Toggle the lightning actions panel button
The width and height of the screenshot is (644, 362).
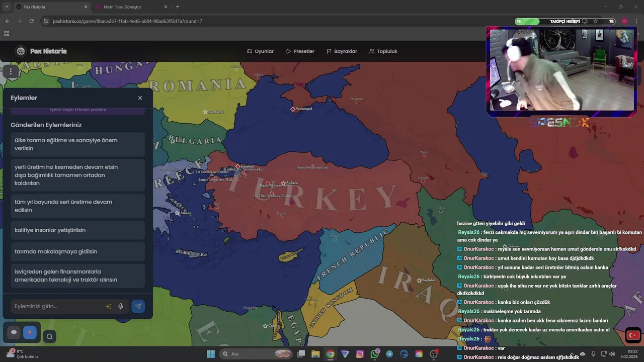tap(30, 332)
